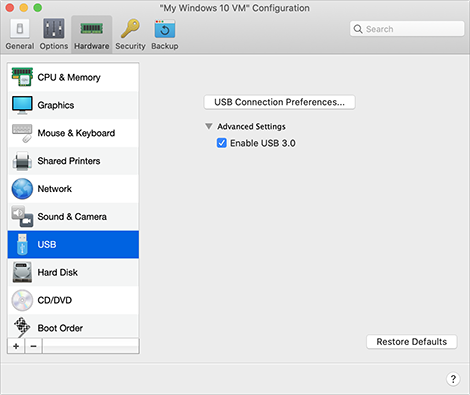Image resolution: width=470 pixels, height=395 pixels.
Task: Click the CPU & Memory chip icon
Action: 22,77
